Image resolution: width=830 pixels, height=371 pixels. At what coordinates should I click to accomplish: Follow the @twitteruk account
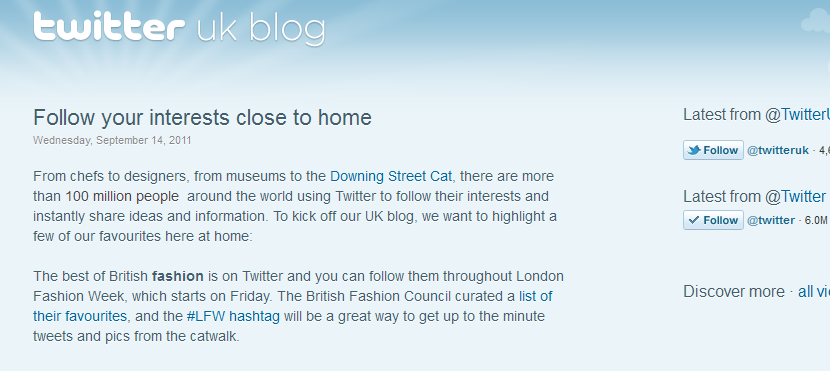tap(713, 150)
